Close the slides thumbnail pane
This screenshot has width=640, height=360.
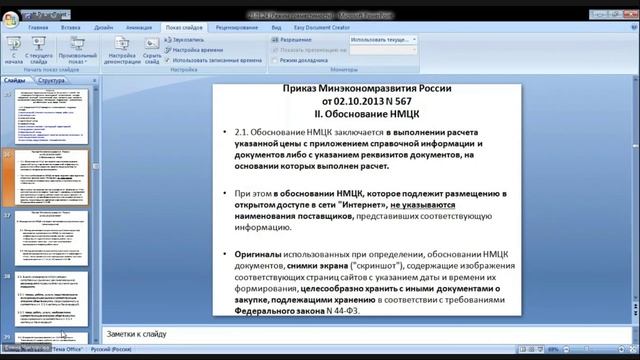pyautogui.click(x=94, y=80)
